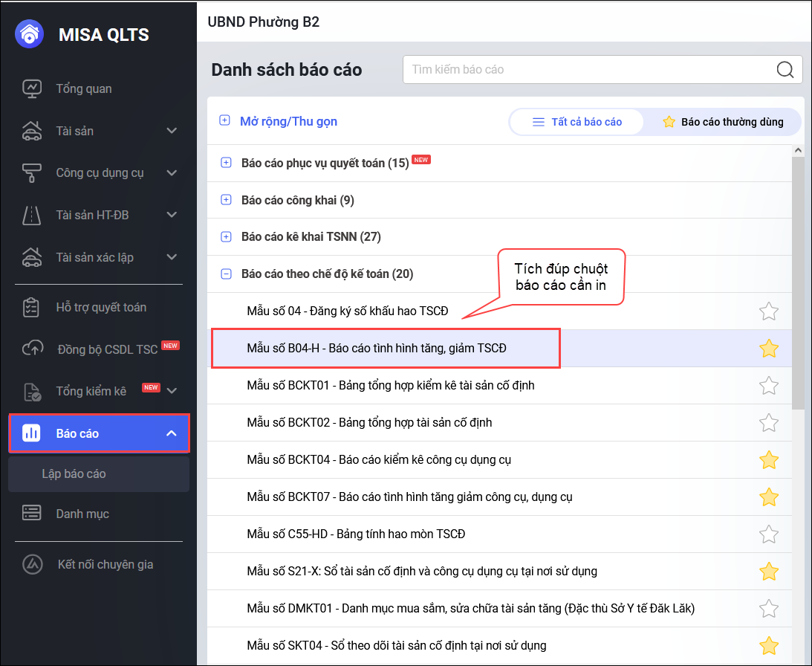Screen dimensions: 812x666
Task: Unfavorite Mẫu số B04-H report star
Action: [768, 349]
